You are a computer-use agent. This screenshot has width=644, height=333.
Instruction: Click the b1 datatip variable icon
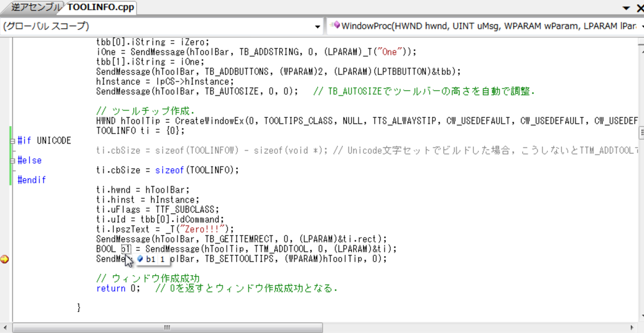[x=140, y=259]
